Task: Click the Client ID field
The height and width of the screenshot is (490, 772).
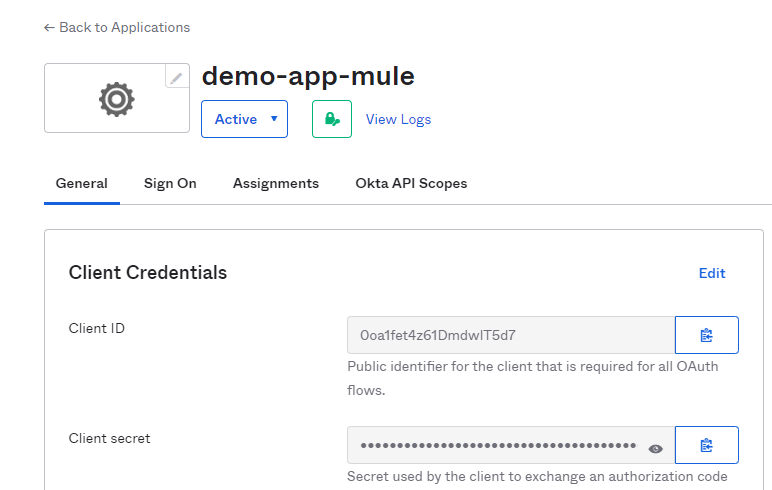Action: (511, 335)
